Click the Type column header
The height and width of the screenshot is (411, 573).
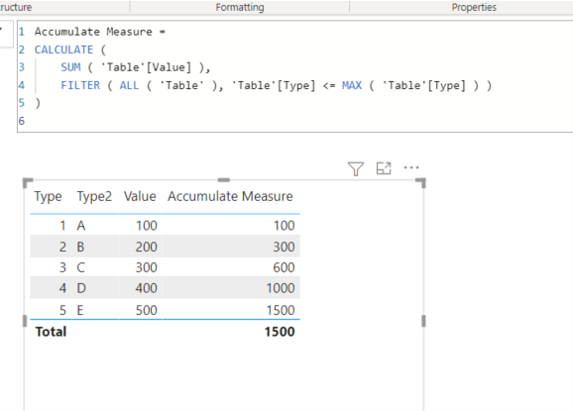(x=48, y=197)
